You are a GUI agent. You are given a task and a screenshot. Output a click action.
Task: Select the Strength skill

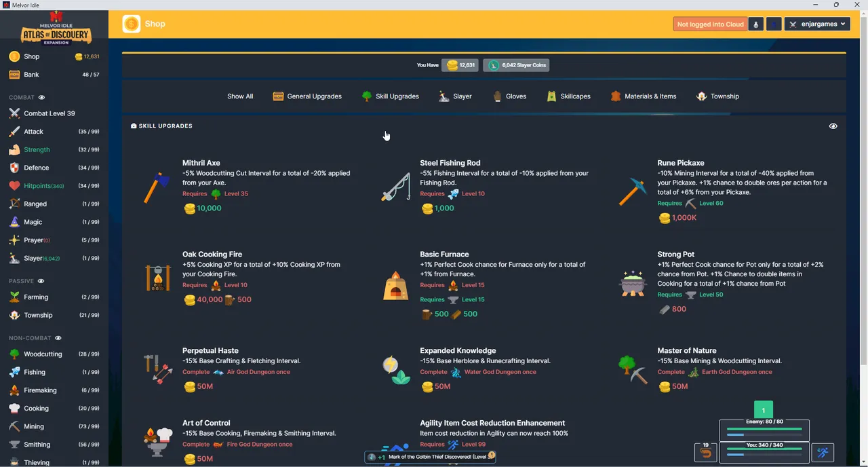pyautogui.click(x=54, y=149)
